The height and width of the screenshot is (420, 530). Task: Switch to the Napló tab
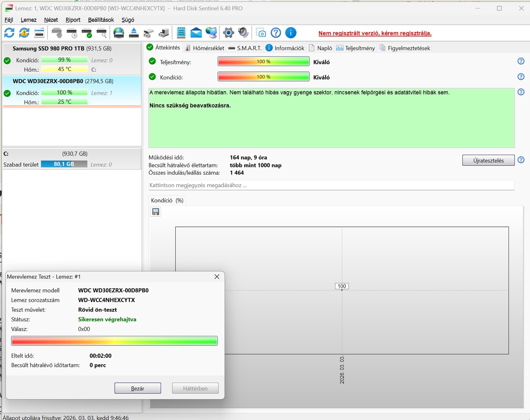click(320, 48)
